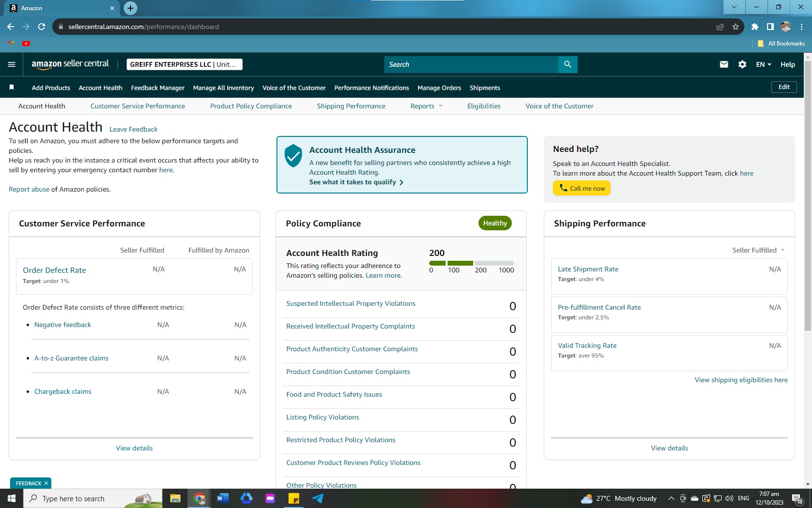This screenshot has height=508, width=812.
Task: Open the Chrome tab search dropdown arrow
Action: (x=734, y=7)
